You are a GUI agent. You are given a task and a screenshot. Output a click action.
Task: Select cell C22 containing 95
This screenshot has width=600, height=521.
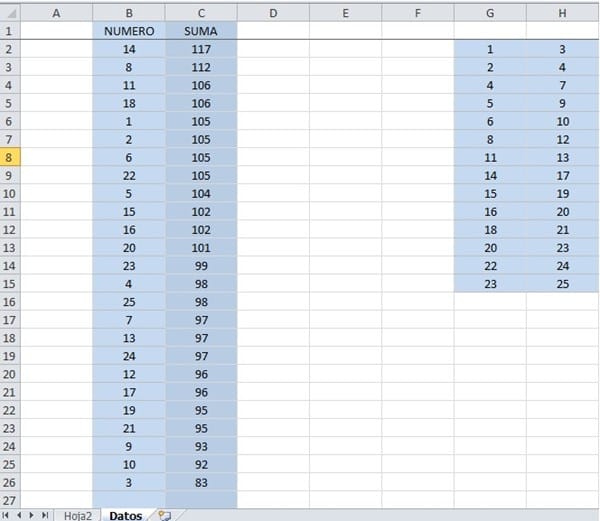click(x=201, y=410)
